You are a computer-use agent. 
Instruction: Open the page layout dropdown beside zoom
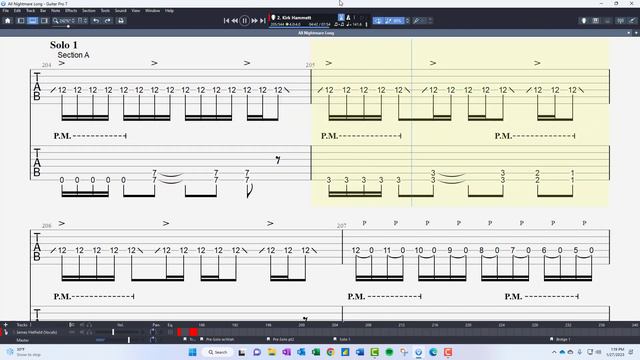[82, 21]
